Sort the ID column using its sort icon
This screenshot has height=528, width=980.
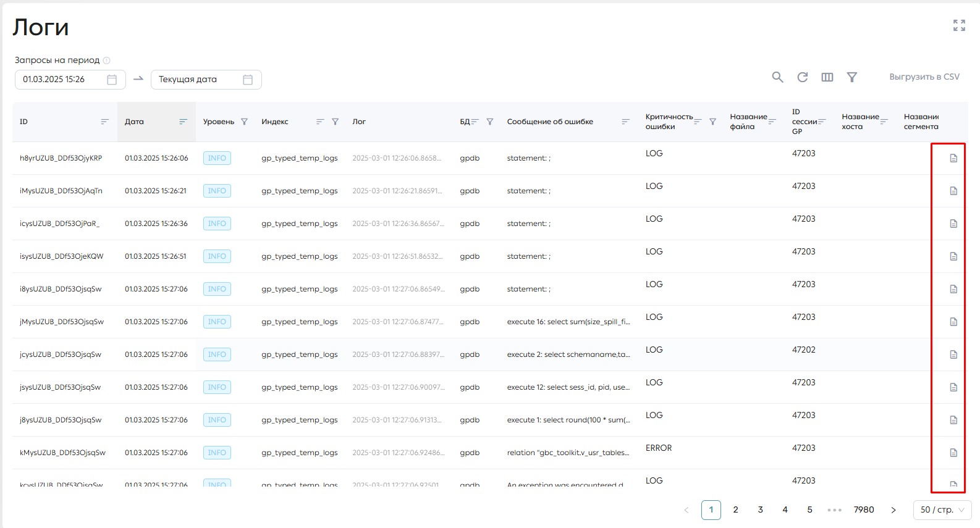pos(105,122)
